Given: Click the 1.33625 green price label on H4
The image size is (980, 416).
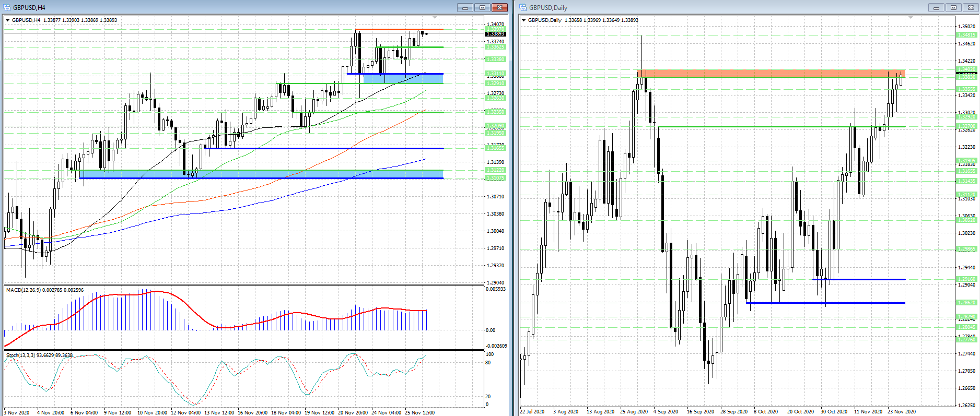Looking at the screenshot, I should [496, 47].
